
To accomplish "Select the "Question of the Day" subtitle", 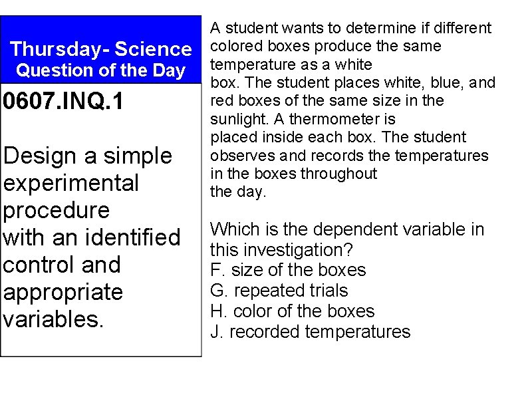I will coord(100,69).
